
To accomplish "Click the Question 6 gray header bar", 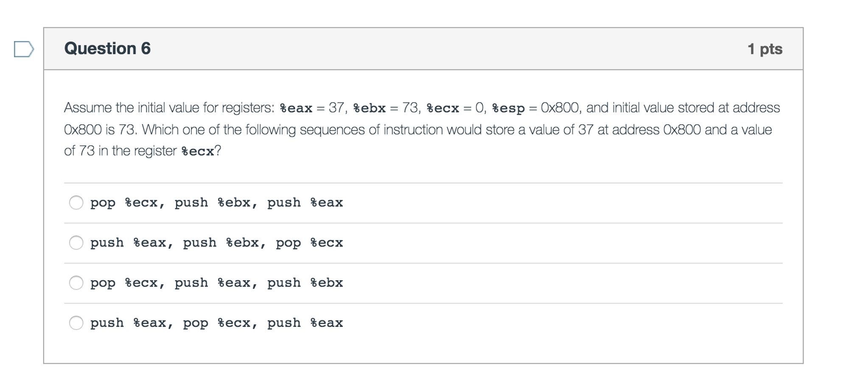I will point(467,48).
